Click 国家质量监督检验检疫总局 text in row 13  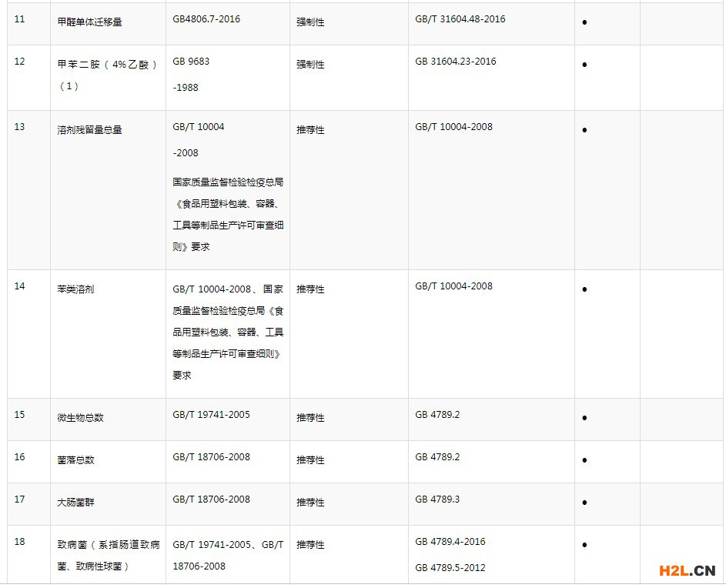click(x=228, y=182)
